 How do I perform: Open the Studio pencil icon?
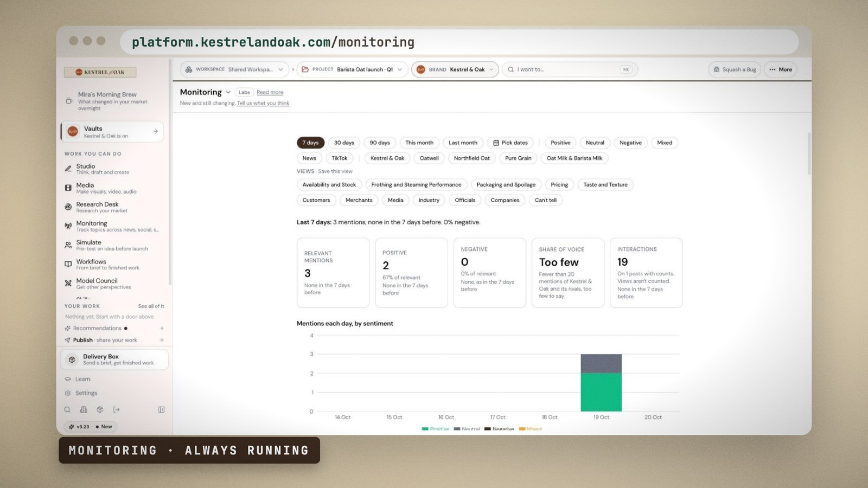[68, 169]
